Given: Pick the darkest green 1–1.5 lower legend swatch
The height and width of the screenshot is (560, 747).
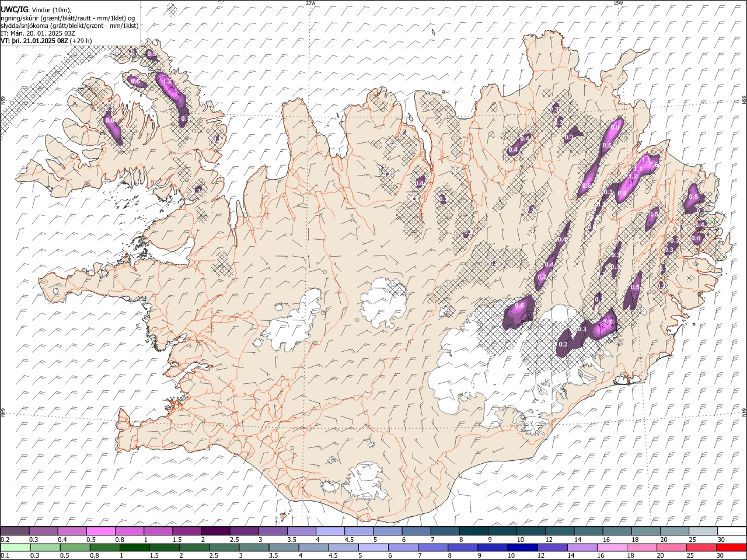Looking at the screenshot, I should point(134,547).
